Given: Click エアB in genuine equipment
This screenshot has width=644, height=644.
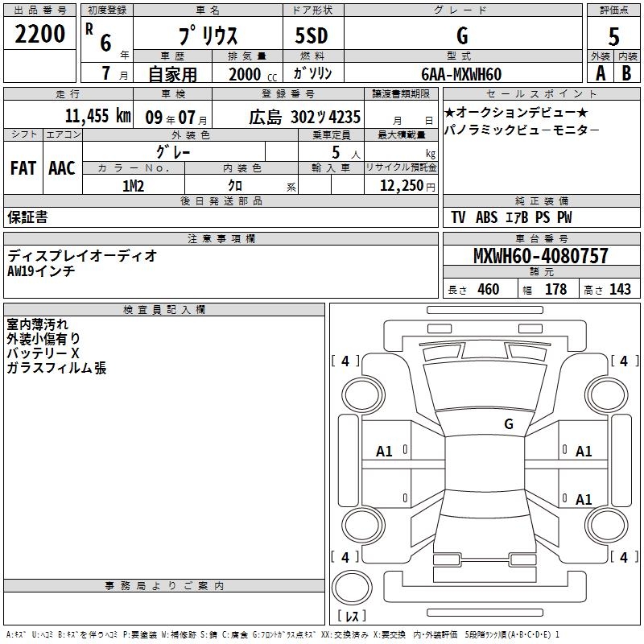Looking at the screenshot, I should (517, 217).
